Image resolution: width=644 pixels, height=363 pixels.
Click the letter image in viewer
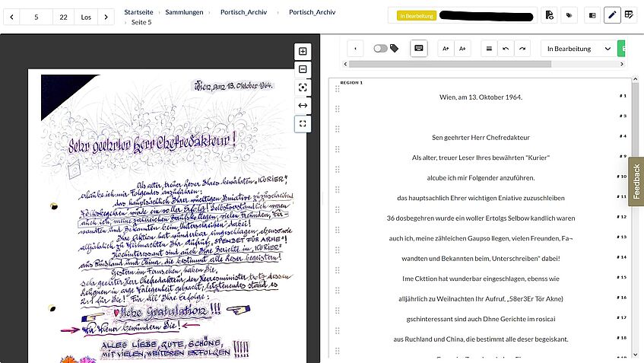click(x=167, y=216)
